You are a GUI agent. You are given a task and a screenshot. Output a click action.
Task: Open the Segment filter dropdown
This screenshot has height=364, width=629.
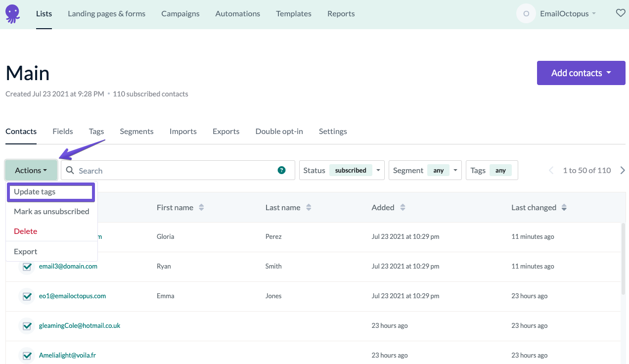(x=425, y=170)
